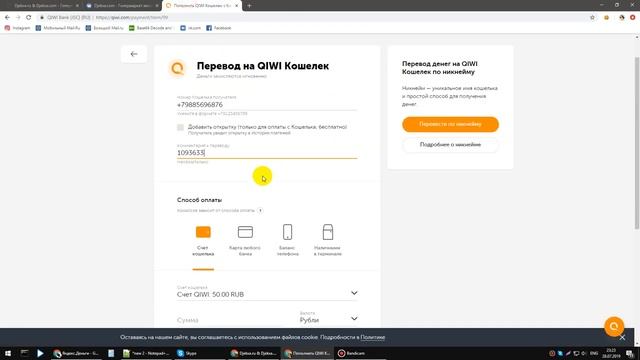This screenshot has width=640, height=360.
Task: Open Windows Start menu
Action: click(8, 353)
